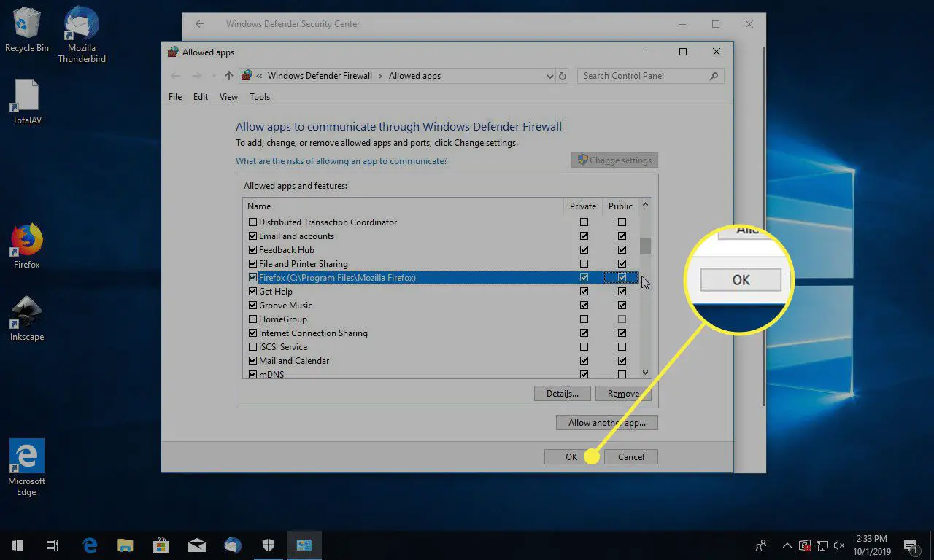Enable the HomeGroup name checkbox
The width and height of the screenshot is (934, 560).
tap(253, 319)
